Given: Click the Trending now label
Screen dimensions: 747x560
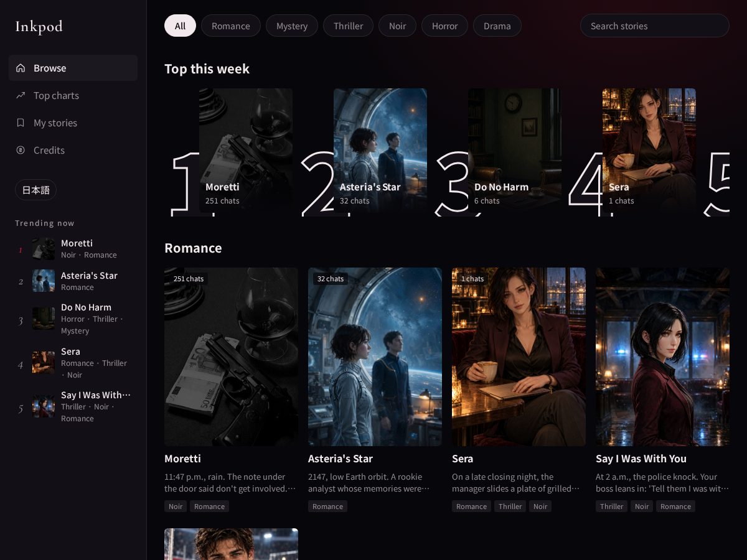Looking at the screenshot, I should tap(45, 223).
